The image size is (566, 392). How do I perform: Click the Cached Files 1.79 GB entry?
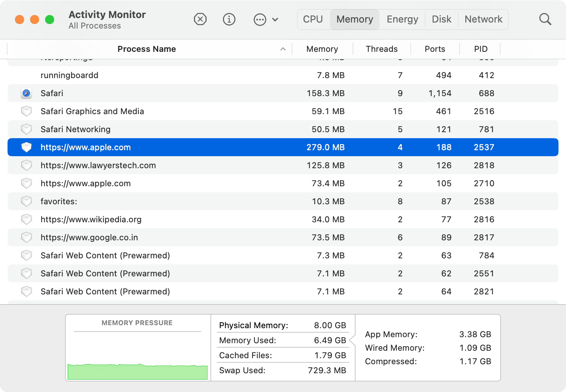point(283,355)
